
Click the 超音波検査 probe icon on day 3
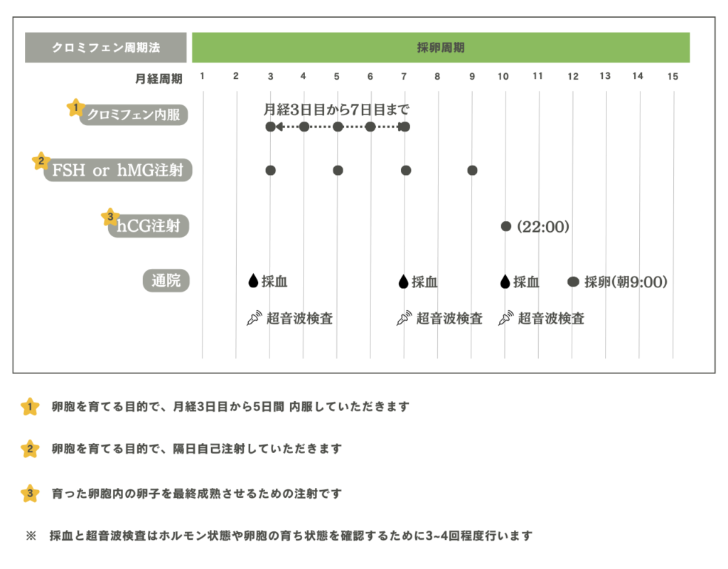(x=255, y=318)
